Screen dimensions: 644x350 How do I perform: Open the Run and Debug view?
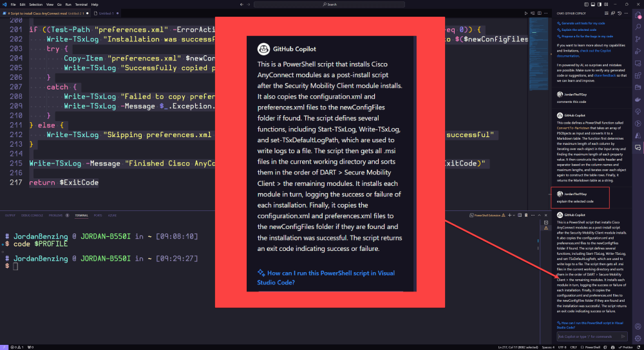tap(638, 51)
